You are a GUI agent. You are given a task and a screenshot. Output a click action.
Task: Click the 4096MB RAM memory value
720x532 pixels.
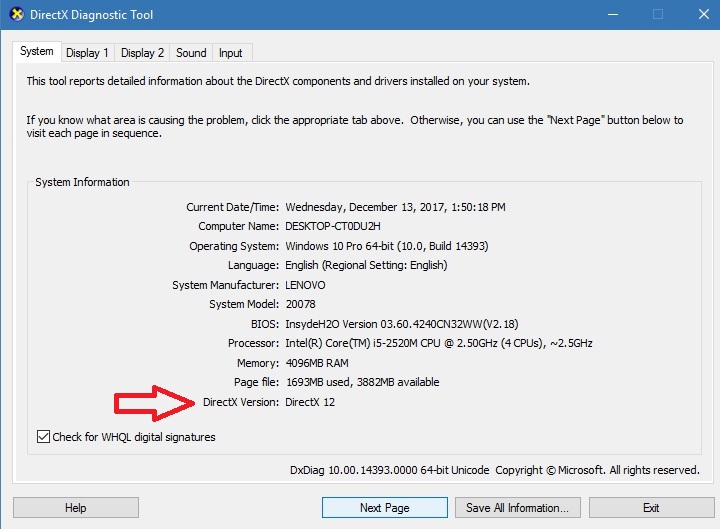click(317, 363)
